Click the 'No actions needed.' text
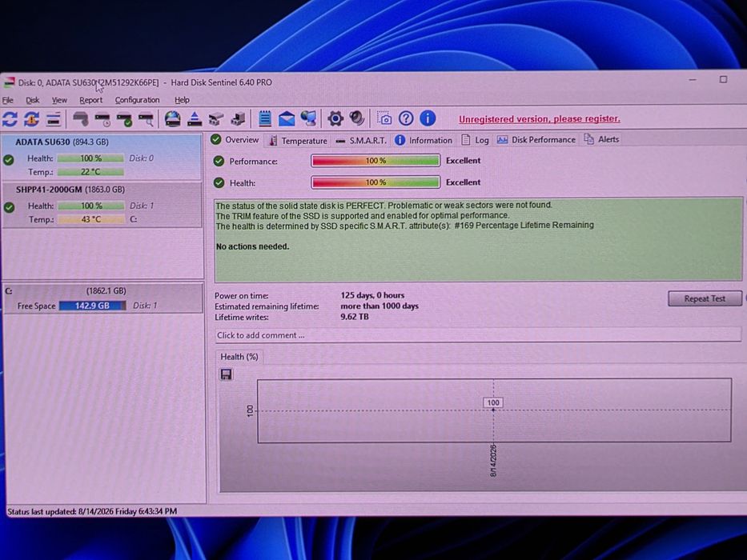 pos(252,246)
